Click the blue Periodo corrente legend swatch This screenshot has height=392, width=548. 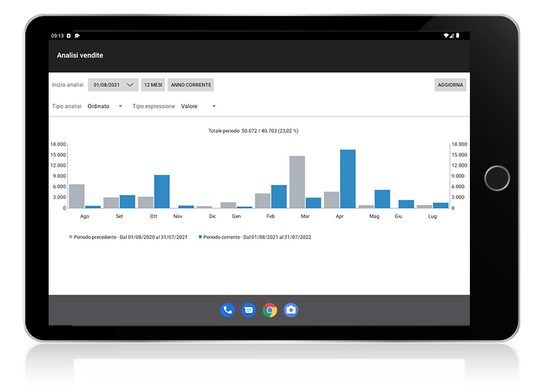(x=200, y=236)
